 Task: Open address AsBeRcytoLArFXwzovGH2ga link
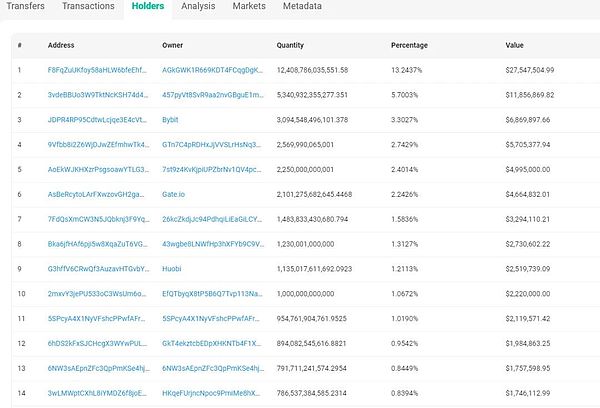pyautogui.click(x=97, y=194)
